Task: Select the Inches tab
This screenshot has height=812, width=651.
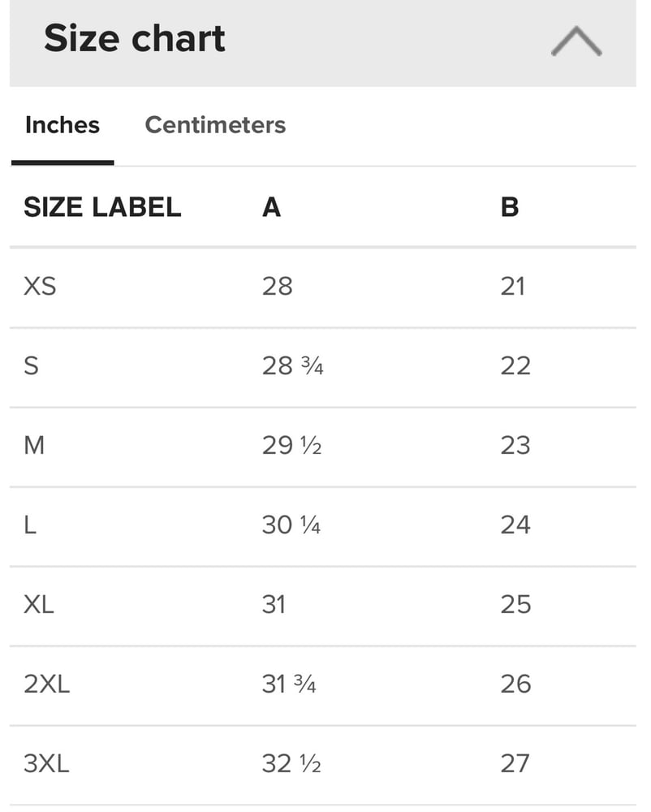Action: [x=63, y=125]
